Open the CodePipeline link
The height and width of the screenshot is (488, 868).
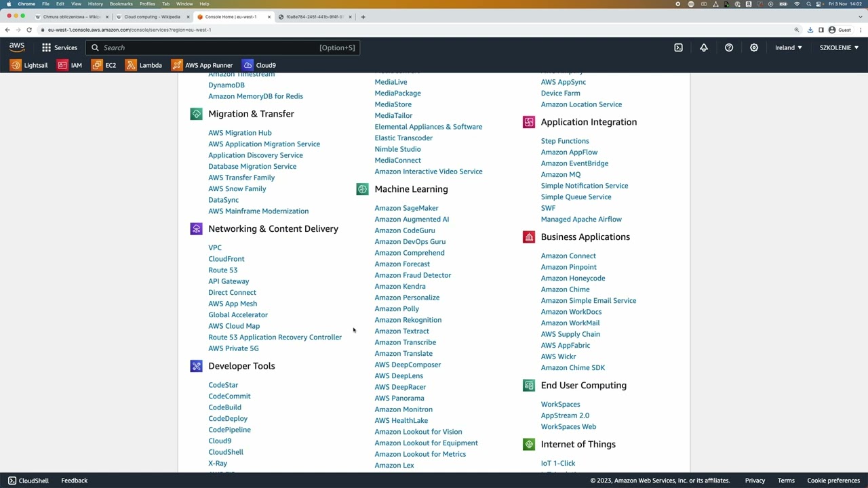229,430
